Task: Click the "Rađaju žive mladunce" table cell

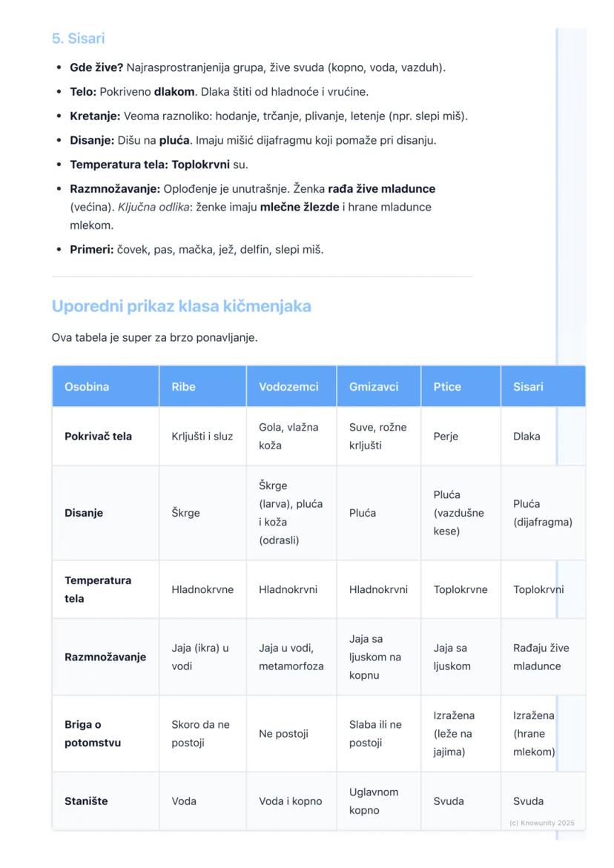Action: [541, 657]
